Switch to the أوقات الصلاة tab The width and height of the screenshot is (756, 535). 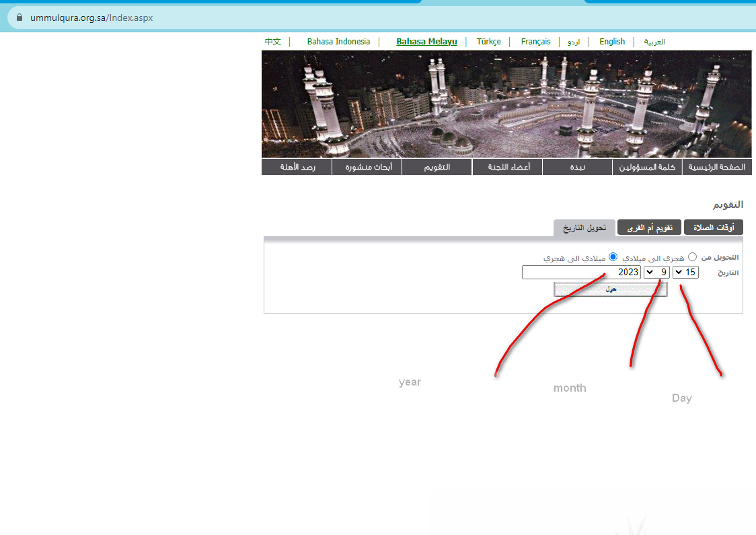tap(714, 227)
